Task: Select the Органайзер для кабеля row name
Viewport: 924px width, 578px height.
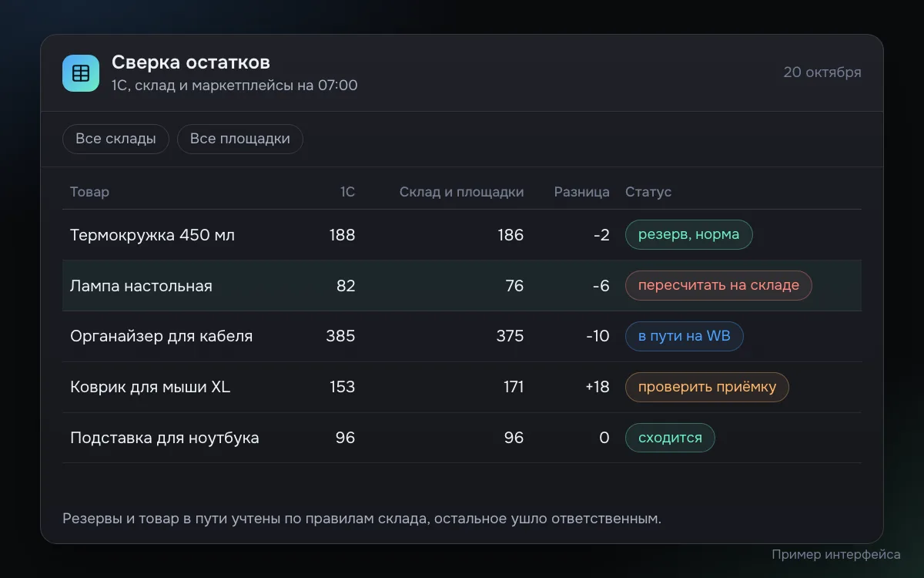Action: tap(161, 337)
